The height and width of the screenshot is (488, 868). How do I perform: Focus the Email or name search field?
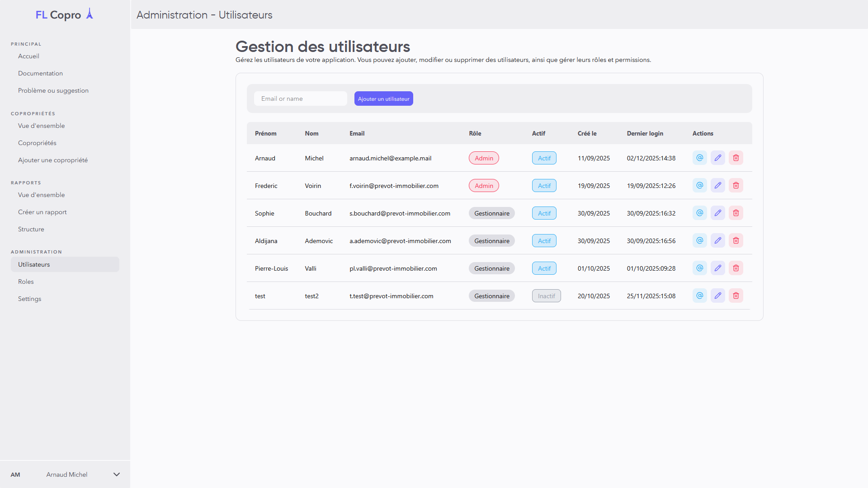pyautogui.click(x=300, y=99)
